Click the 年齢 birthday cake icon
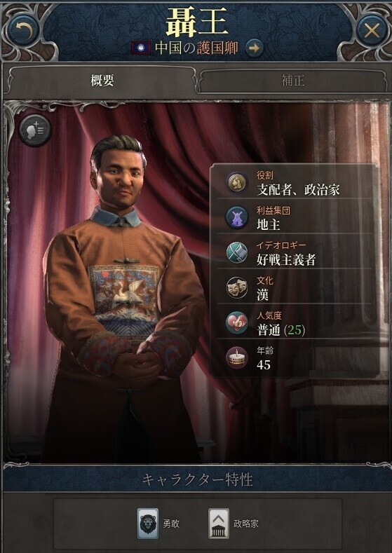This screenshot has width=392, height=553. point(237,358)
